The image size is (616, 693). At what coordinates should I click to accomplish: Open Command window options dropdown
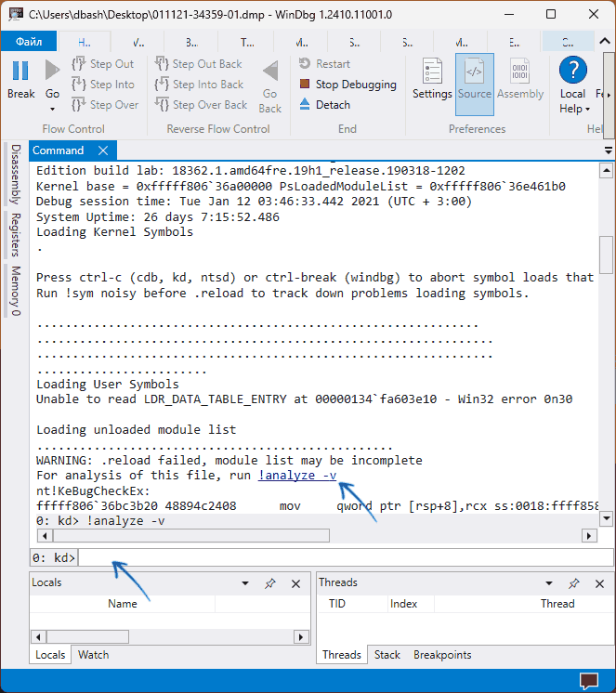(609, 150)
